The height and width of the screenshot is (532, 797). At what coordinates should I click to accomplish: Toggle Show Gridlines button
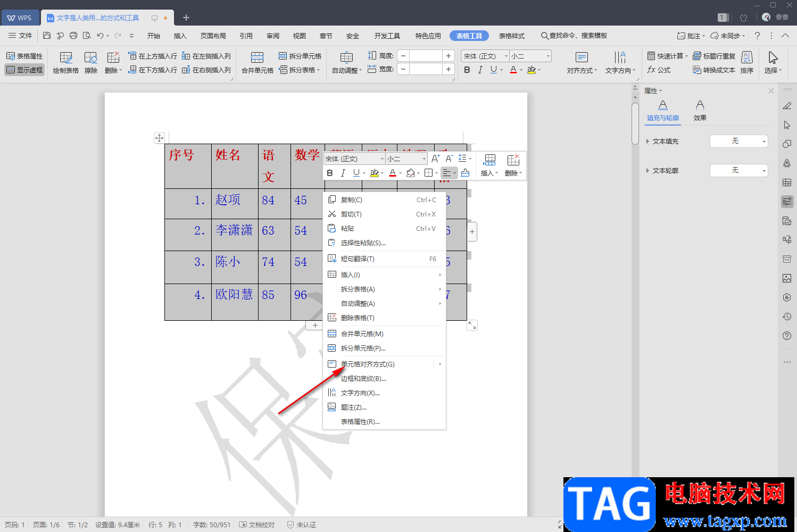(x=24, y=70)
